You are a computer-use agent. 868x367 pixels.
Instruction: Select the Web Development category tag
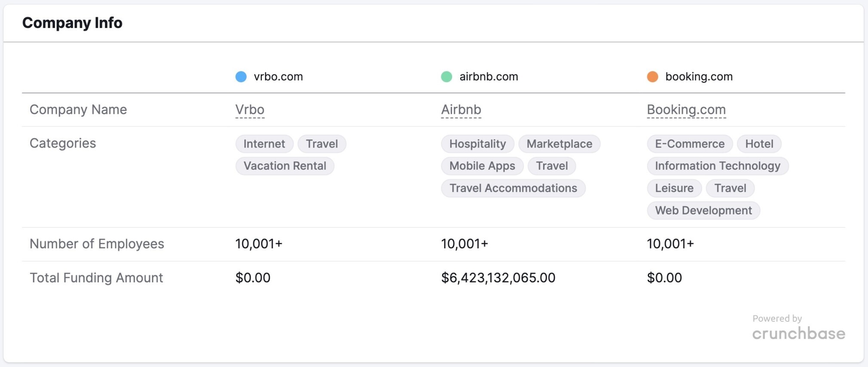tap(703, 211)
